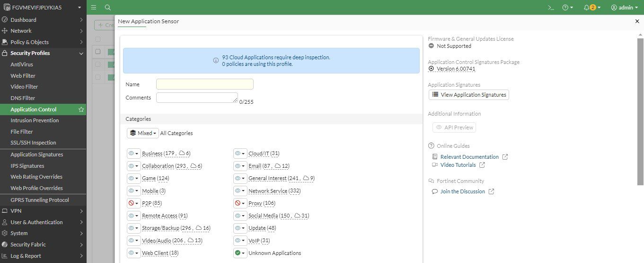Open the Video Tutorials link
This screenshot has width=644, height=263.
tap(458, 165)
